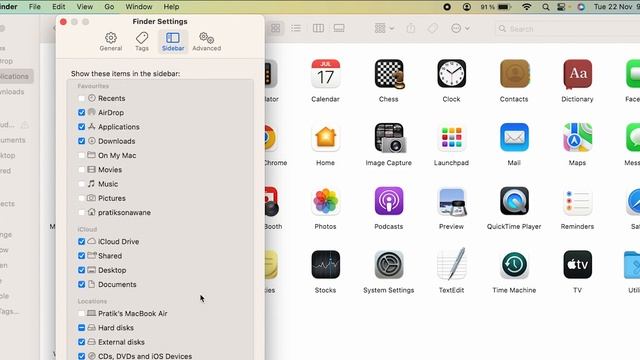Switch Finder window to gallery view
The width and height of the screenshot is (640, 360).
coord(339,28)
